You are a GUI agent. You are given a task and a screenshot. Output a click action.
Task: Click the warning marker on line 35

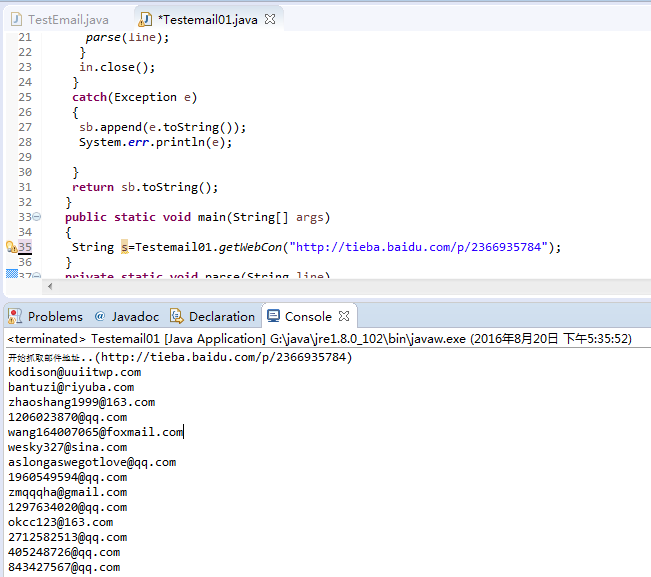point(11,247)
